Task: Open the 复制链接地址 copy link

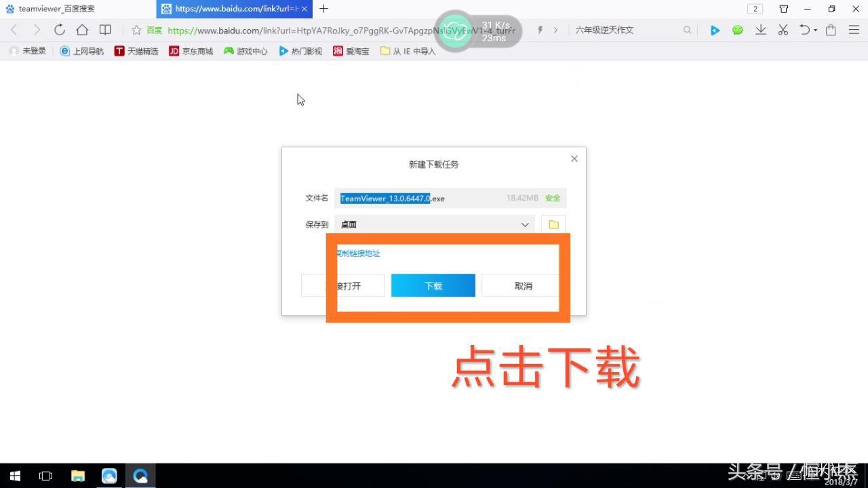Action: click(x=358, y=253)
